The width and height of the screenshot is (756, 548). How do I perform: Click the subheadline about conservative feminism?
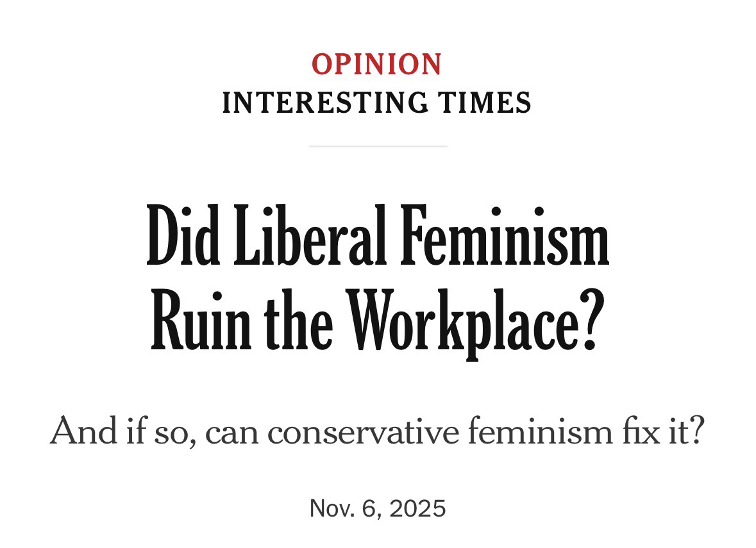click(378, 431)
